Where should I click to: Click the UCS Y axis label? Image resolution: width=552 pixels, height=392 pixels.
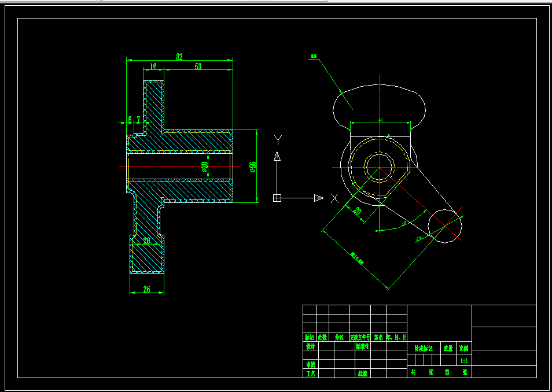[x=278, y=140]
